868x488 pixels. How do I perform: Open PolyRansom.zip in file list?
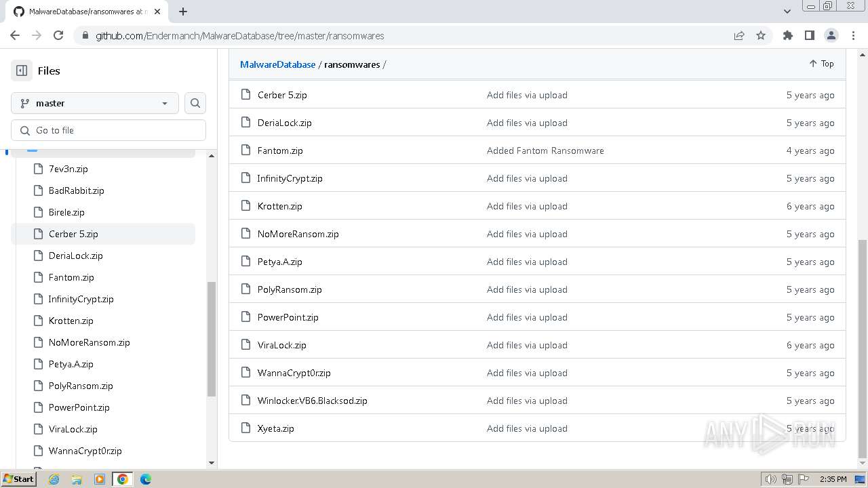[x=290, y=289]
